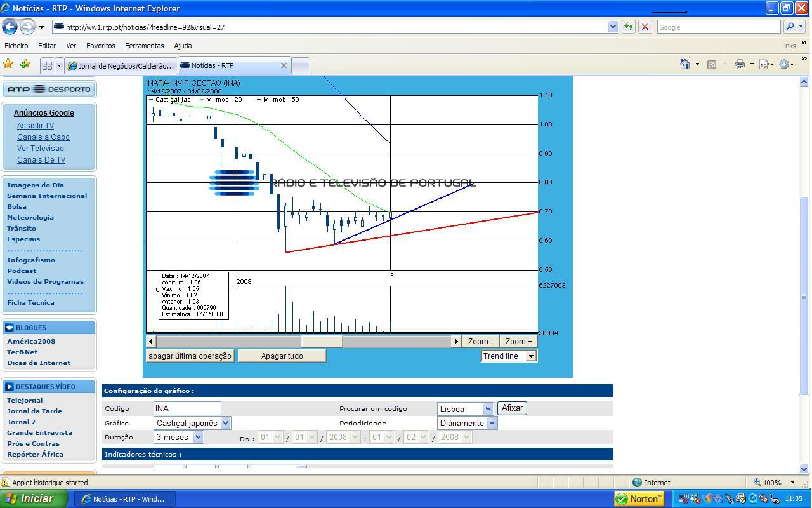Open a new blank tab
This screenshot has height=508, width=812.
pos(301,65)
